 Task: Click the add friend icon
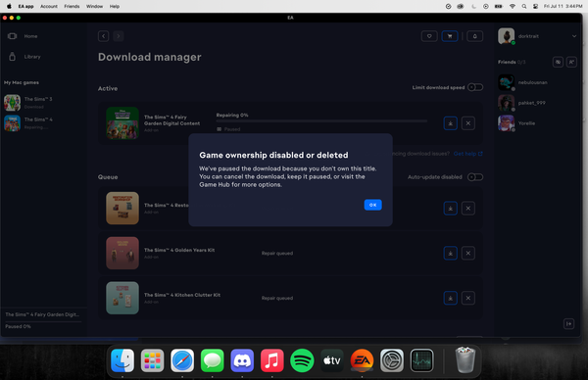pos(571,63)
